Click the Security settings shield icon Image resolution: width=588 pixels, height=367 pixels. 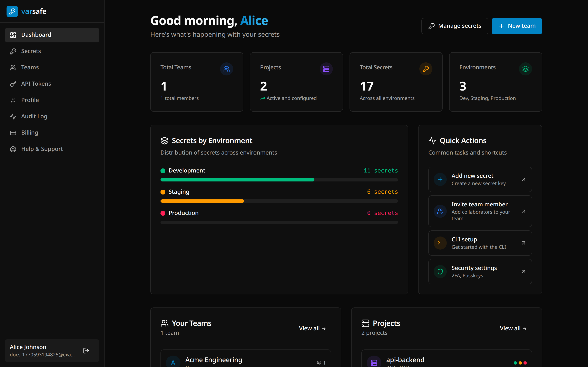(440, 271)
